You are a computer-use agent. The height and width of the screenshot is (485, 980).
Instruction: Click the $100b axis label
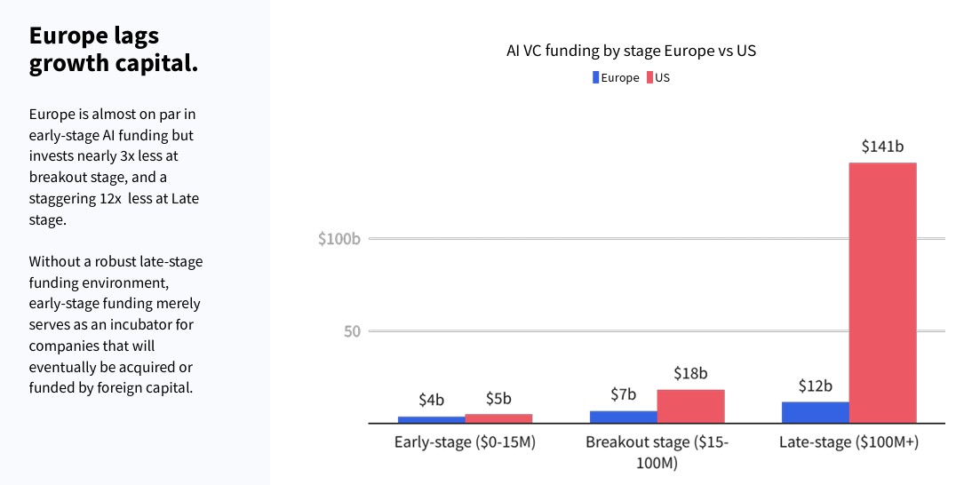[339, 239]
